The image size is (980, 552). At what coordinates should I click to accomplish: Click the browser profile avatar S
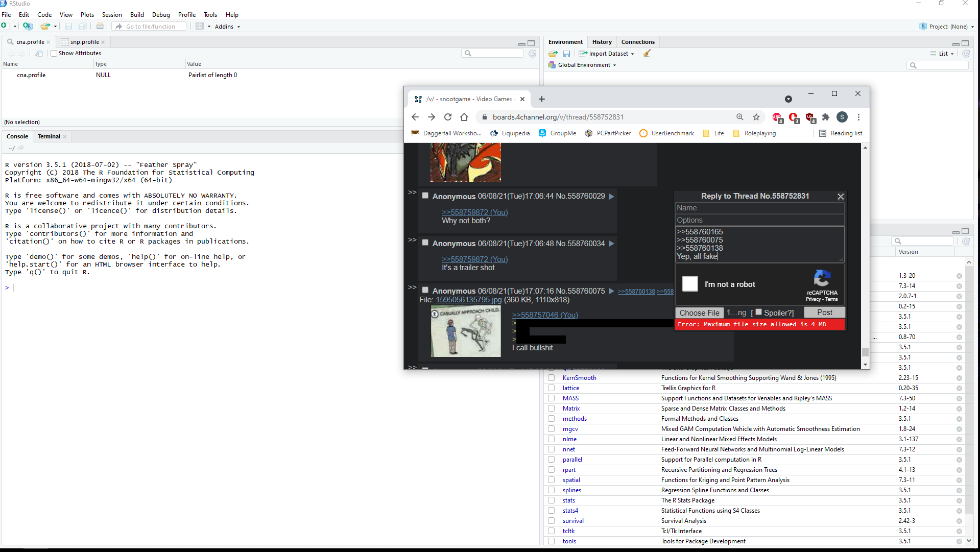coord(842,117)
